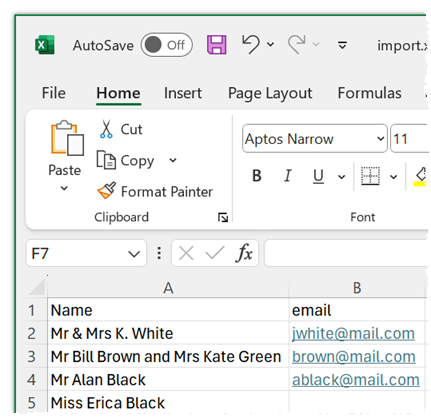Toggle the AutoSave switch
This screenshot has height=418, width=431.
pyautogui.click(x=166, y=45)
